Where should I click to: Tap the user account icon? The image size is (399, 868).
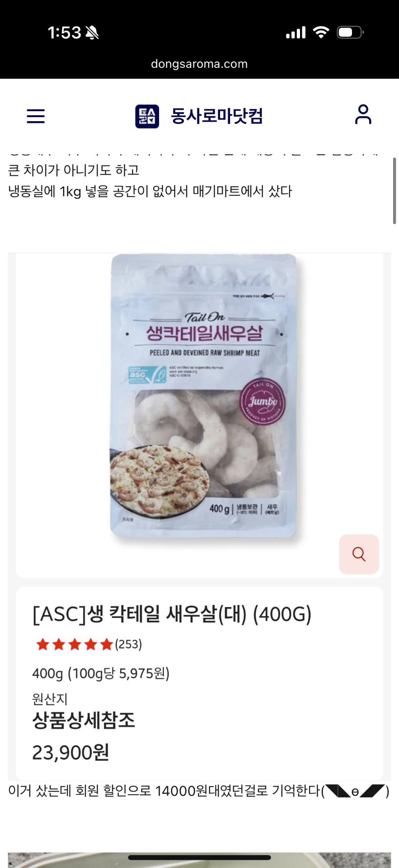point(363,114)
